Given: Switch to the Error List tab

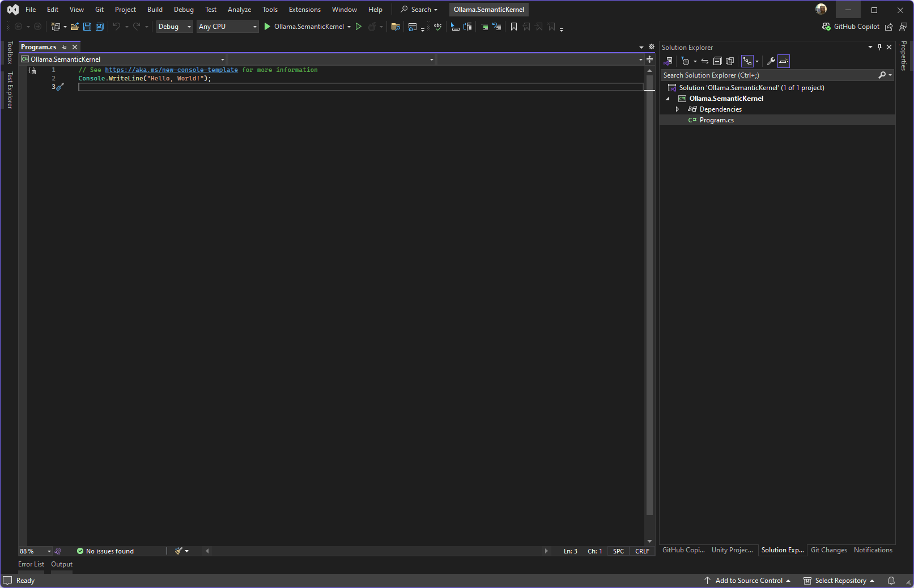Looking at the screenshot, I should tap(31, 564).
